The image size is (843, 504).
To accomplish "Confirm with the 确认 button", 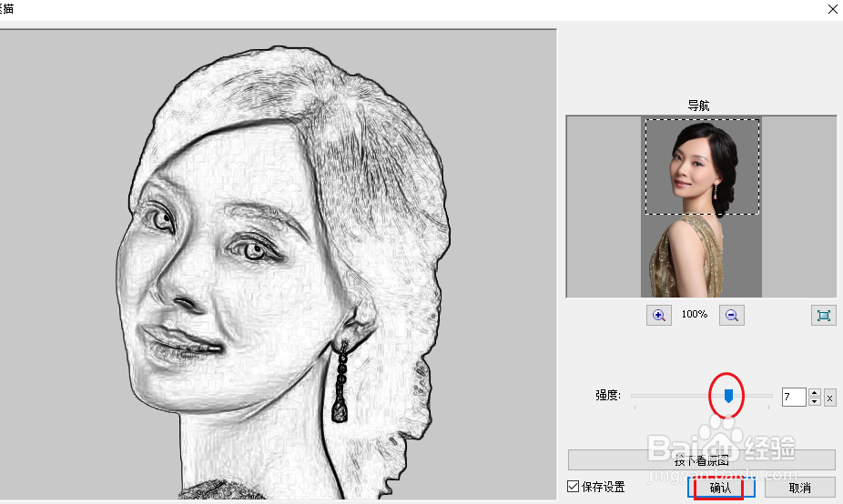I will click(721, 488).
